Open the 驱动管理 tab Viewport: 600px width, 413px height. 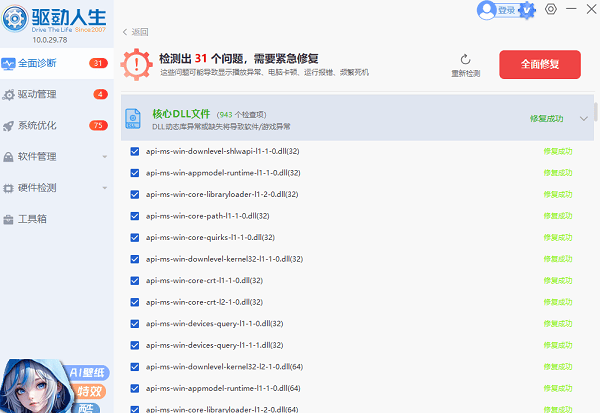(x=57, y=95)
